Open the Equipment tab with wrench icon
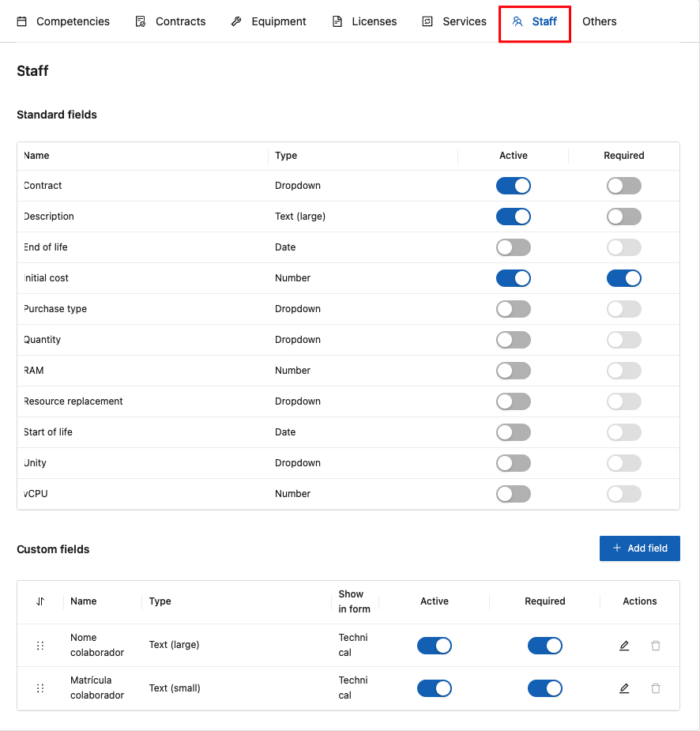The image size is (700, 731). pyautogui.click(x=269, y=21)
